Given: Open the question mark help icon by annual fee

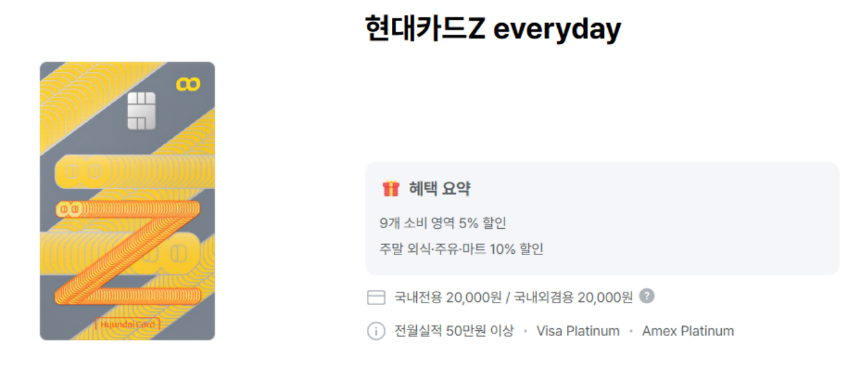Looking at the screenshot, I should [x=647, y=296].
